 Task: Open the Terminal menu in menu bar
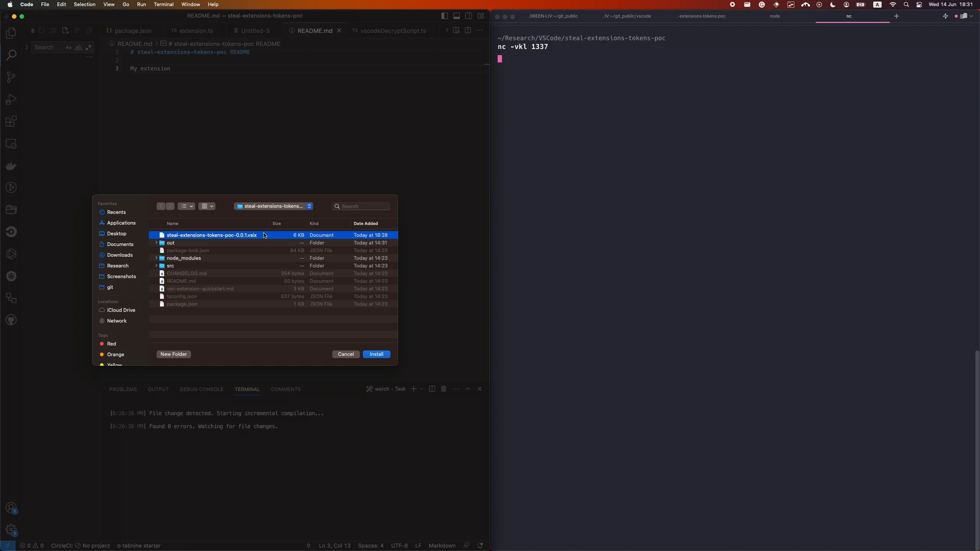click(x=163, y=5)
